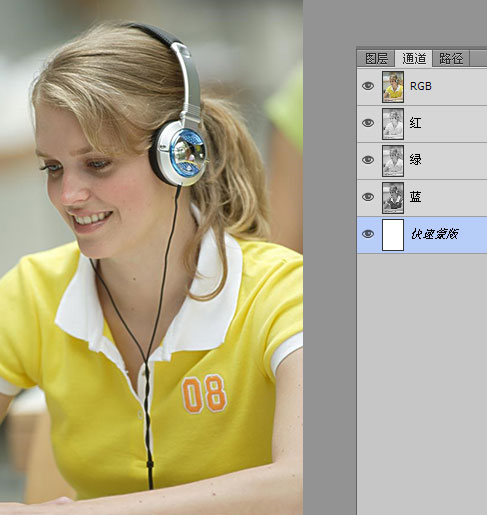Select the 红 channel label
Viewport: 487px width, 515px height.
coord(415,123)
